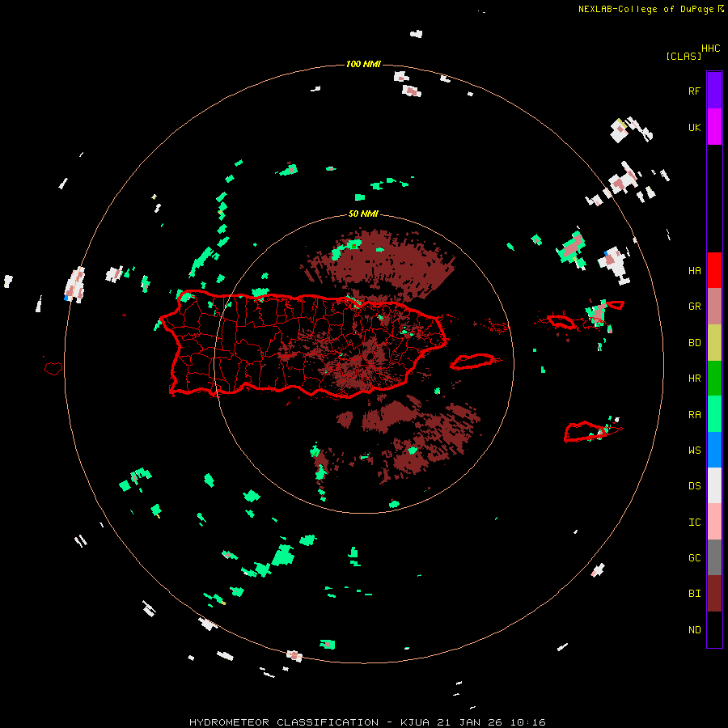Click the Hydrometeor Classification KJUA timestamp caption

tap(367, 722)
